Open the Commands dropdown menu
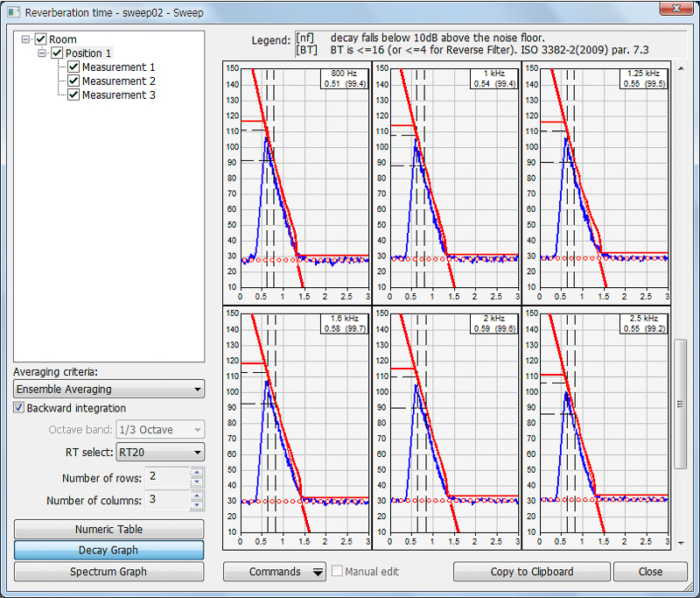This screenshot has width=700, height=598. [275, 572]
